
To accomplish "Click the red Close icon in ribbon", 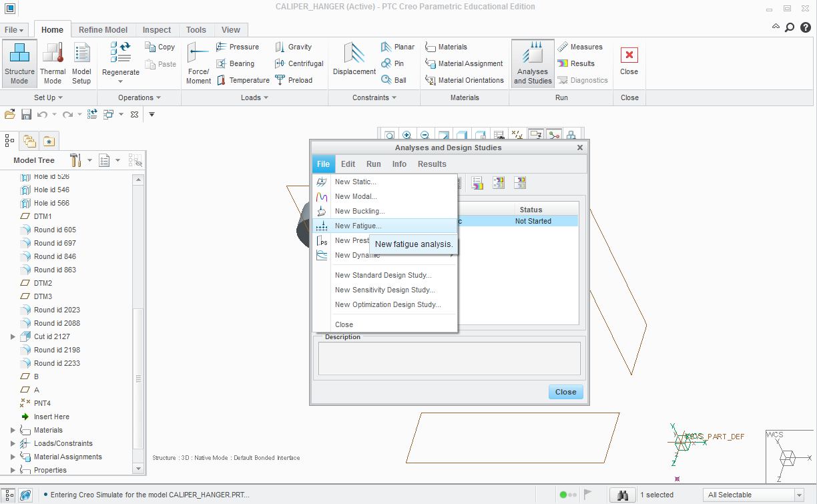I will tap(629, 55).
